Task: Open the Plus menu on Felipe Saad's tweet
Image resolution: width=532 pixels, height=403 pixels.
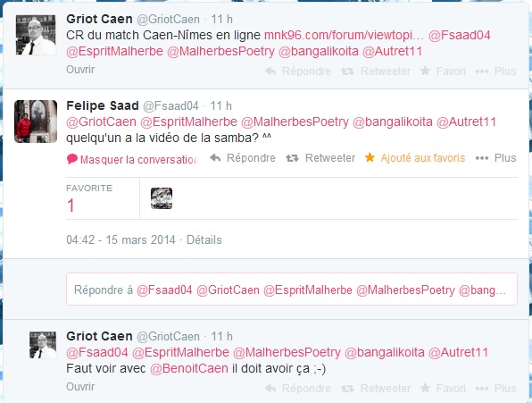Action: click(495, 158)
